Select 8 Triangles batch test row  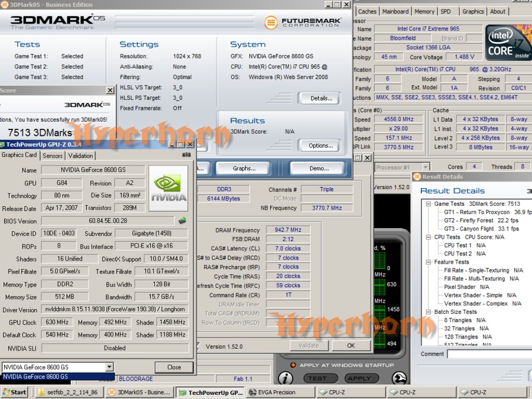[465, 320]
